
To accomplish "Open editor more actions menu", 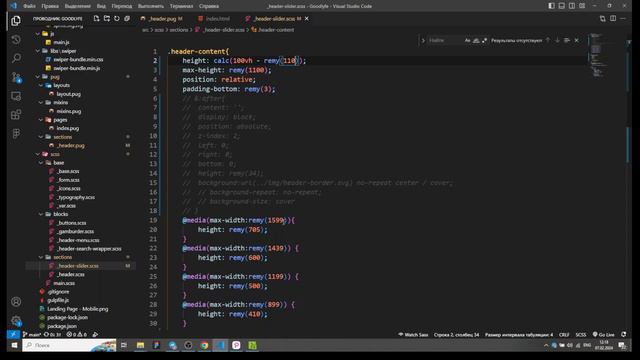I will tap(623, 18).
